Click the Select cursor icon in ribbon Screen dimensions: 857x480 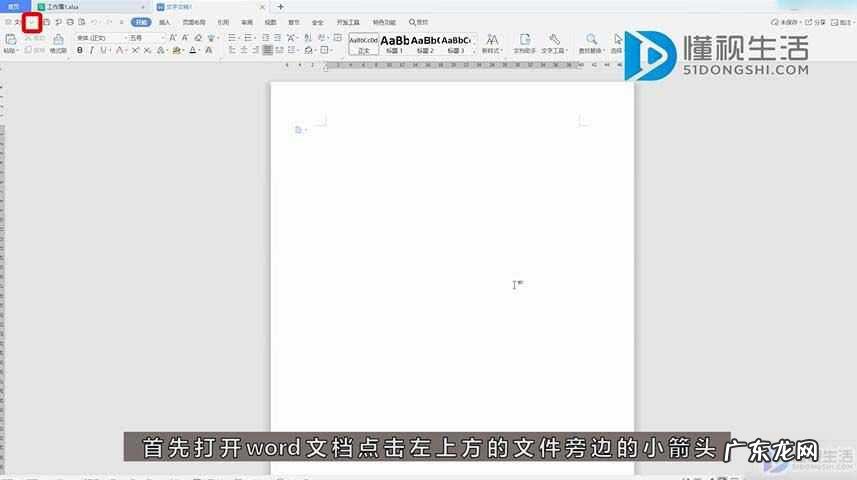click(x=618, y=39)
